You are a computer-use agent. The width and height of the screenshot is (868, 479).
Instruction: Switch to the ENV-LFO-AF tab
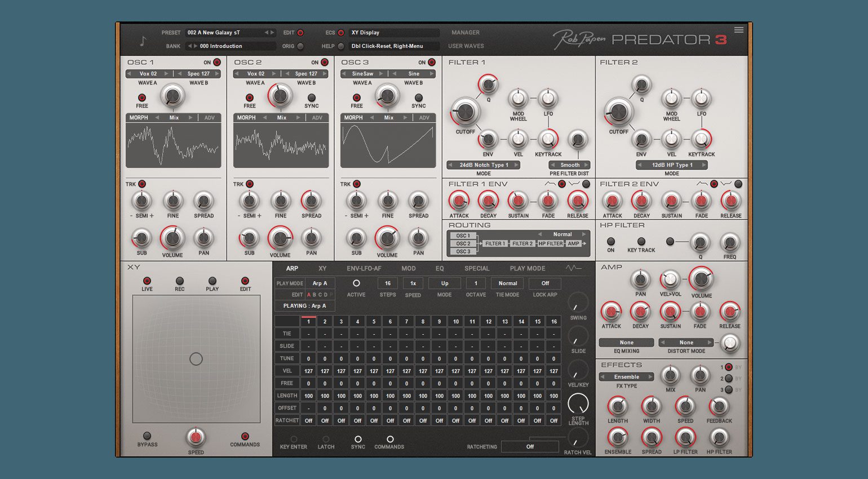coord(364,269)
